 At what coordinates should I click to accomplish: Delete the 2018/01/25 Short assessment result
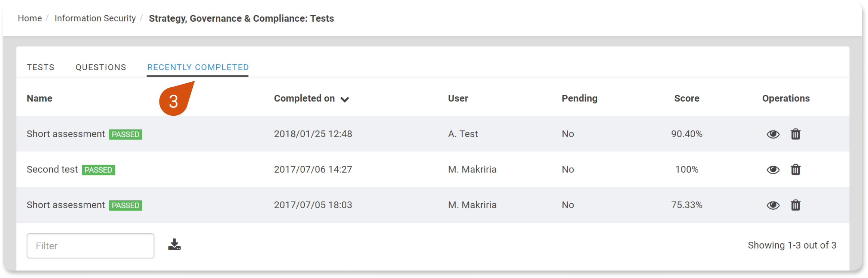796,134
